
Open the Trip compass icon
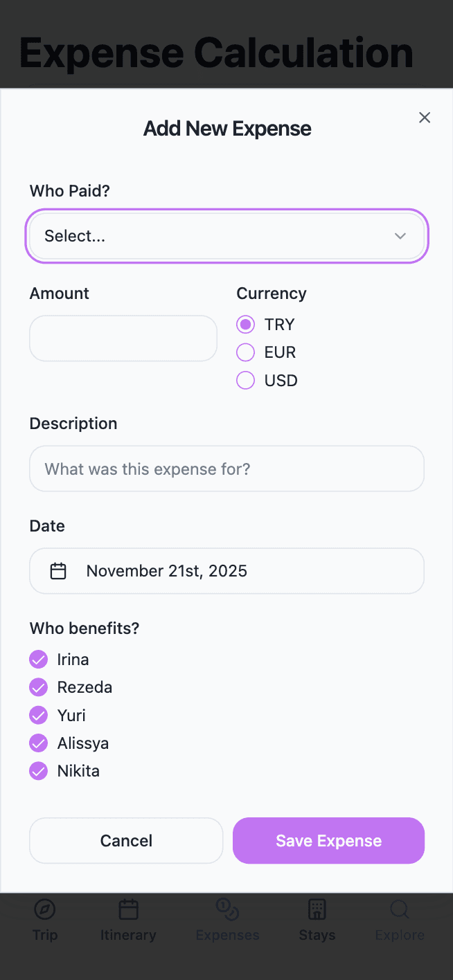click(45, 909)
